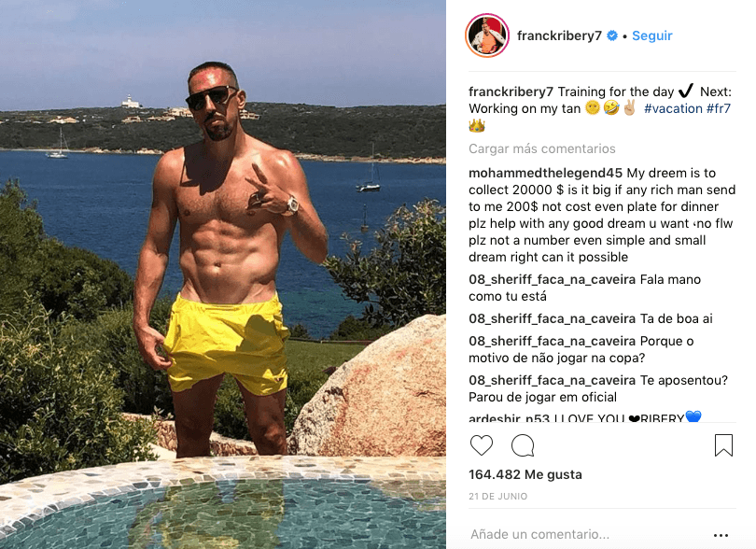Like the post with the heart icon
756x549 pixels.
(482, 445)
